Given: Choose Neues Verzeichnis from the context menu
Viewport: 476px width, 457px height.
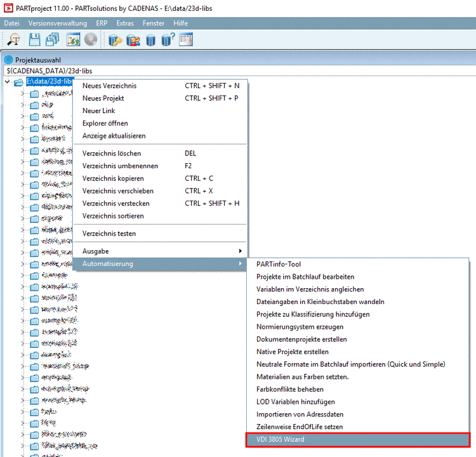Looking at the screenshot, I should [x=161, y=86].
